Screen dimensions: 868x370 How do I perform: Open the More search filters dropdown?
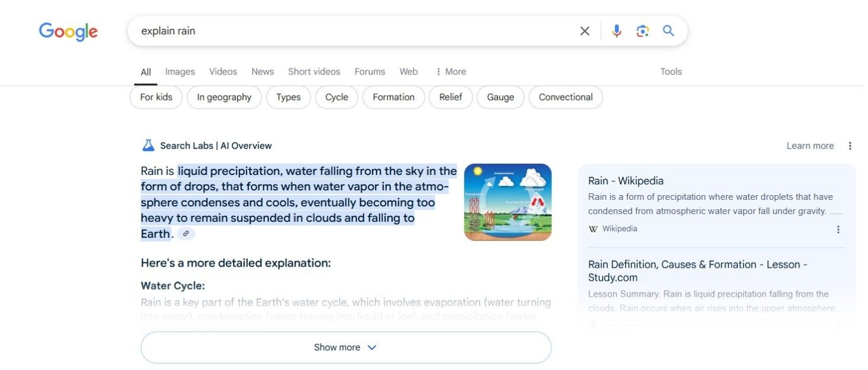[x=450, y=72]
